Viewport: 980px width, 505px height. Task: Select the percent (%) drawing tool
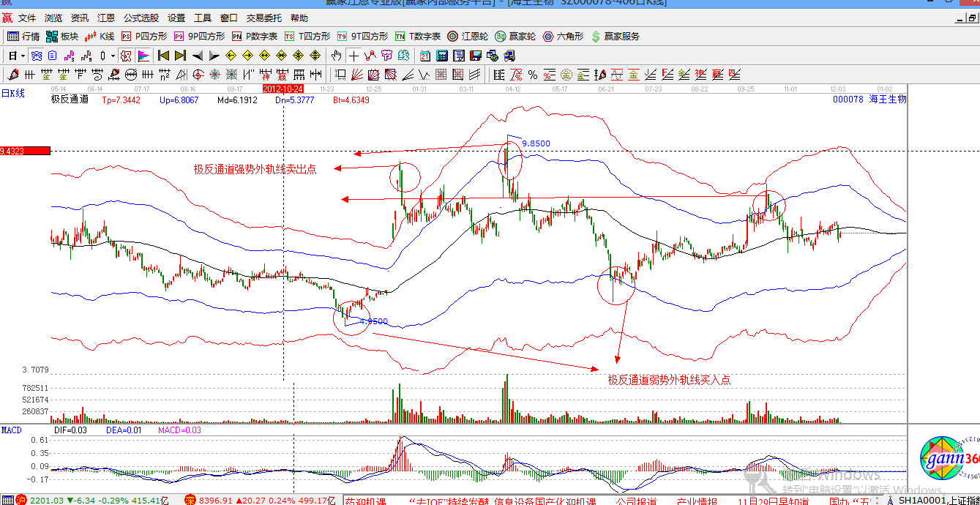click(532, 75)
